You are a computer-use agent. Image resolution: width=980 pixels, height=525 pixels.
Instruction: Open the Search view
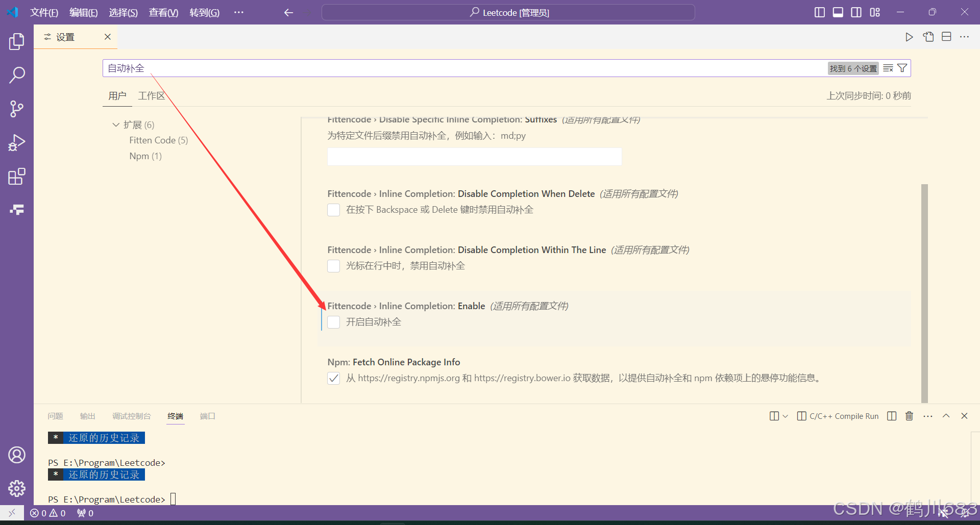16,75
